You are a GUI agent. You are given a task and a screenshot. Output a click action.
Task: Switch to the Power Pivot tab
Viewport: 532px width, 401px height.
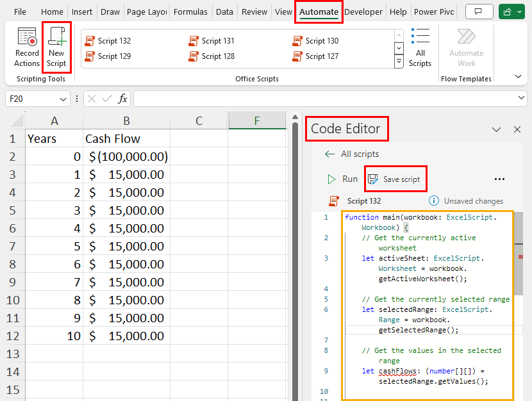(433, 12)
